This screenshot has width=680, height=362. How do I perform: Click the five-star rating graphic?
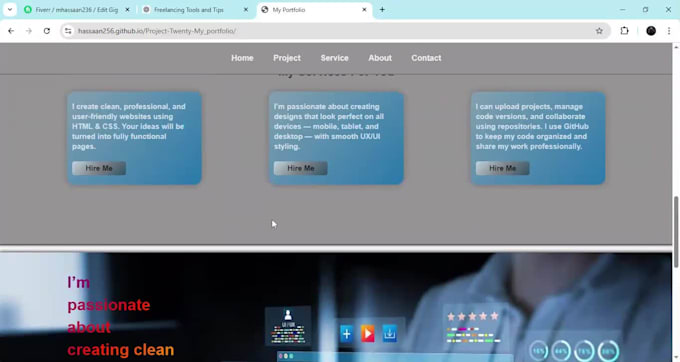(x=472, y=316)
